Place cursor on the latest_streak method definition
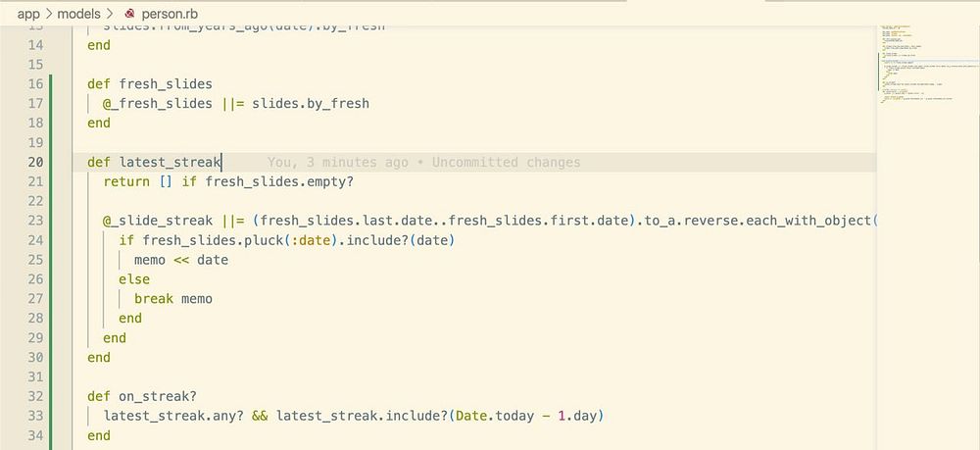The width and height of the screenshot is (980, 450). (170, 163)
